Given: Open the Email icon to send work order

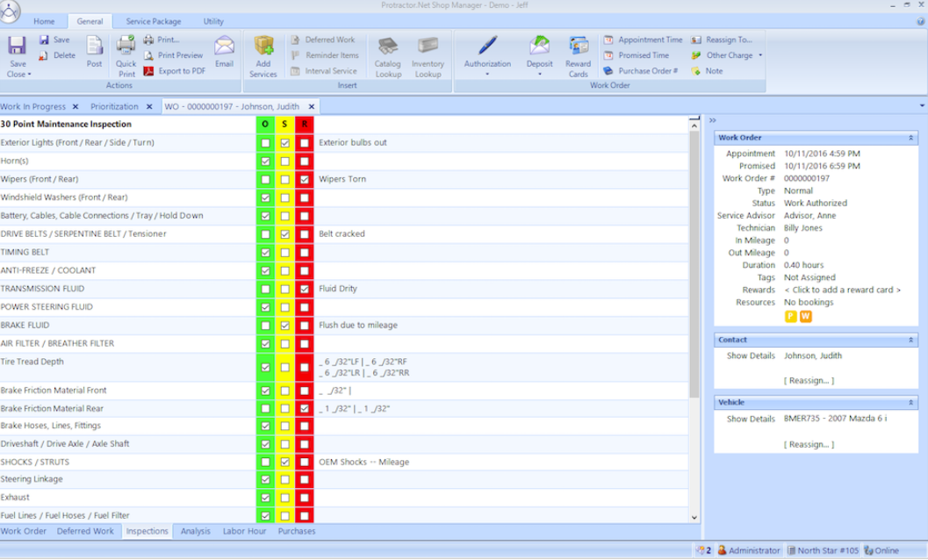Looking at the screenshot, I should (x=225, y=53).
